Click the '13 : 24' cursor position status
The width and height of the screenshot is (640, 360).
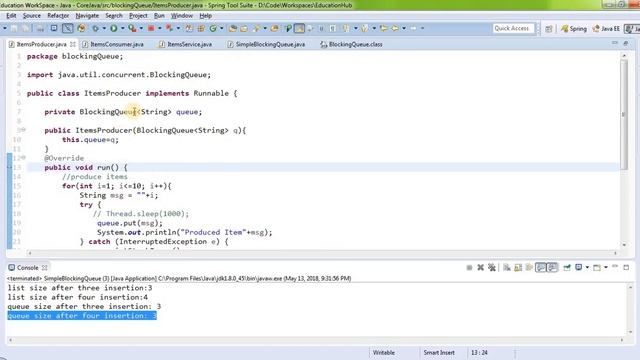479,352
